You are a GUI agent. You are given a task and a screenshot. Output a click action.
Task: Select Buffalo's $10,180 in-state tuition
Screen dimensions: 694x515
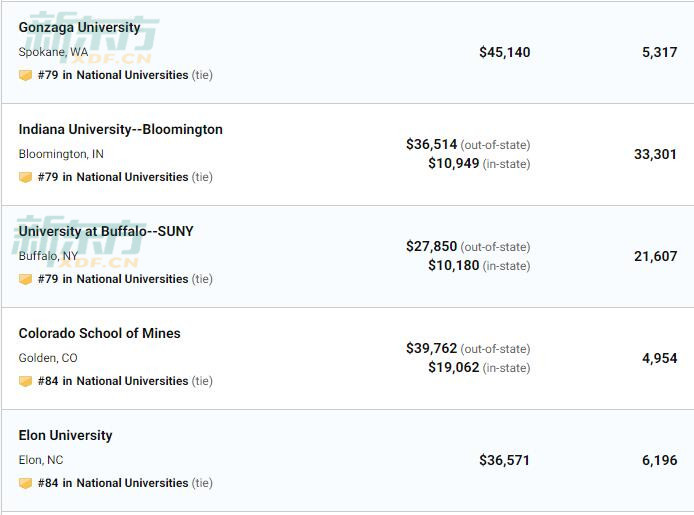coord(453,265)
